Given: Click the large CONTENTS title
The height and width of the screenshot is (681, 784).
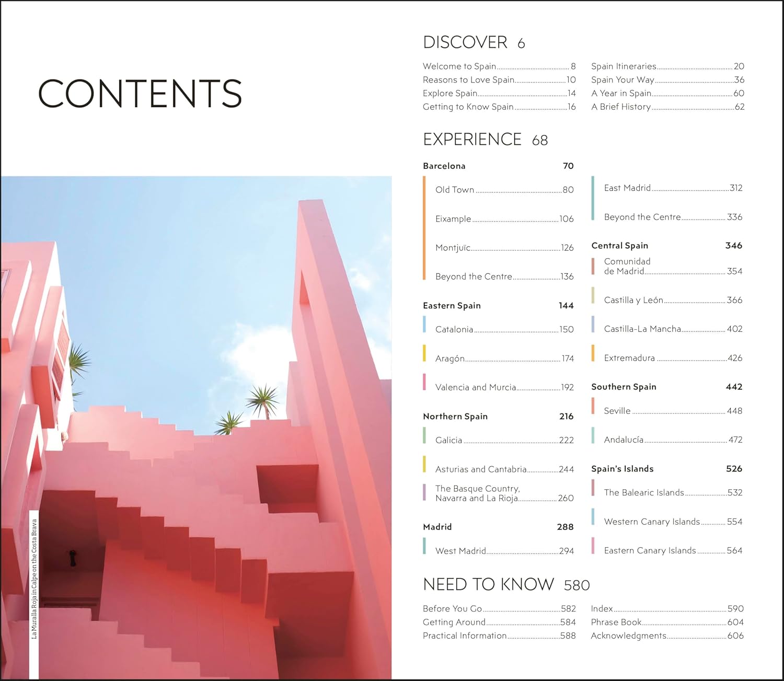Looking at the screenshot, I should point(140,94).
